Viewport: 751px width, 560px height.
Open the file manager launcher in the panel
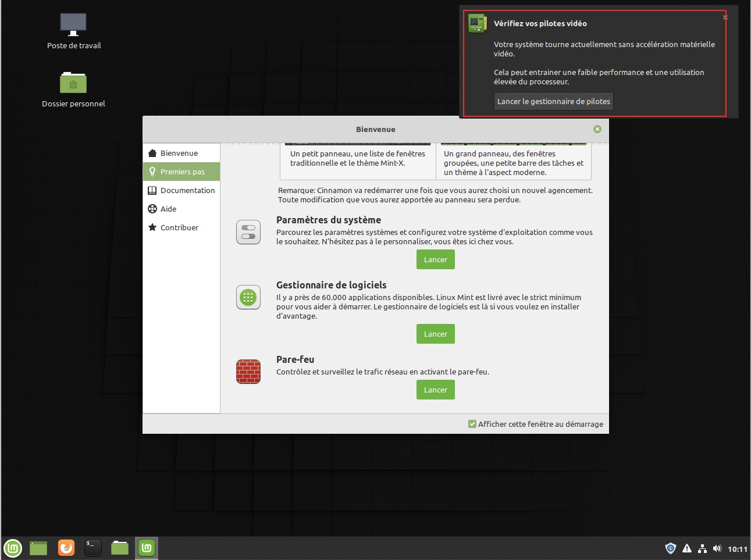[120, 548]
